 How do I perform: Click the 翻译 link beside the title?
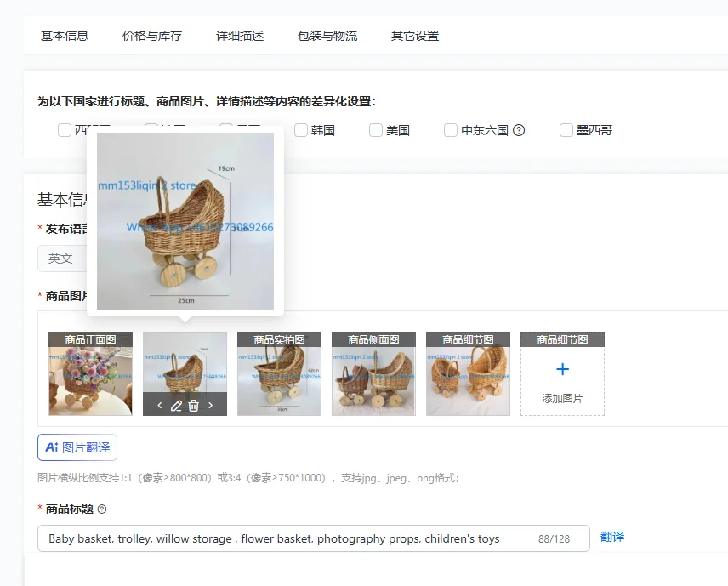pyautogui.click(x=612, y=537)
